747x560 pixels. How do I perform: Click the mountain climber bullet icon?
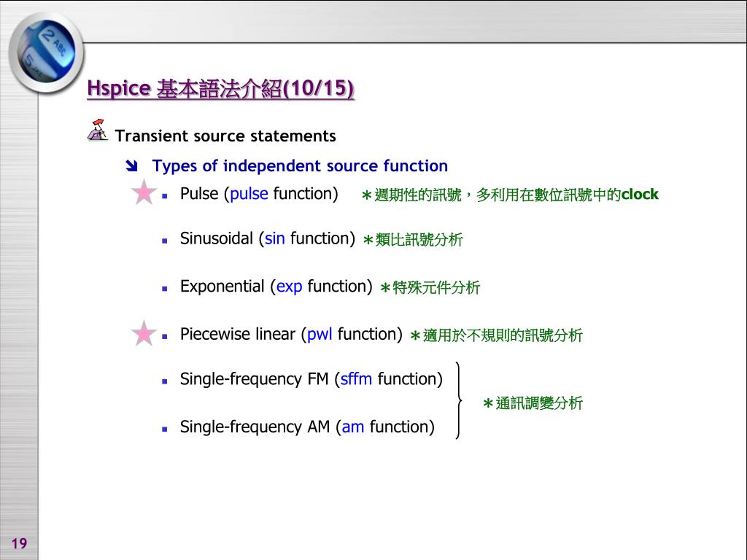(98, 131)
